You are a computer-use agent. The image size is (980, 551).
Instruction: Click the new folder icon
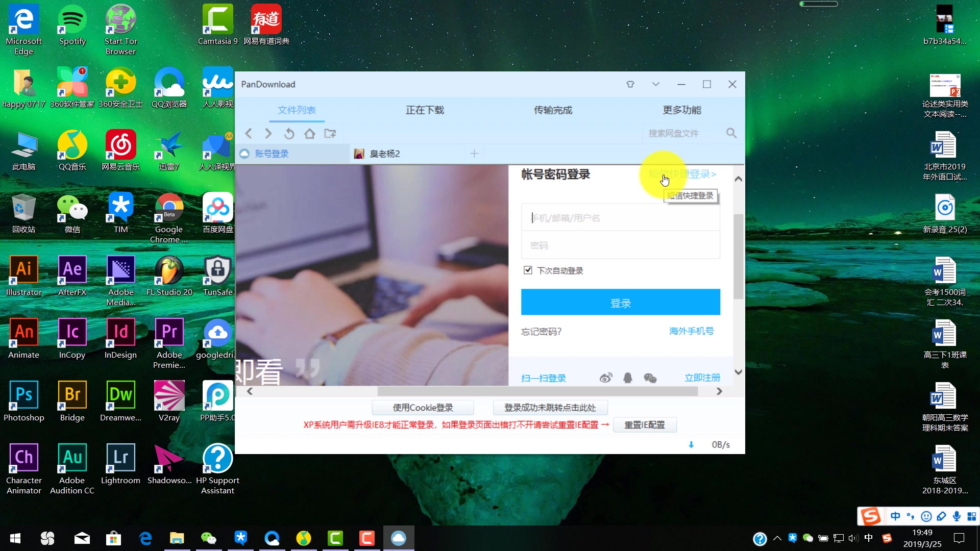(x=330, y=133)
